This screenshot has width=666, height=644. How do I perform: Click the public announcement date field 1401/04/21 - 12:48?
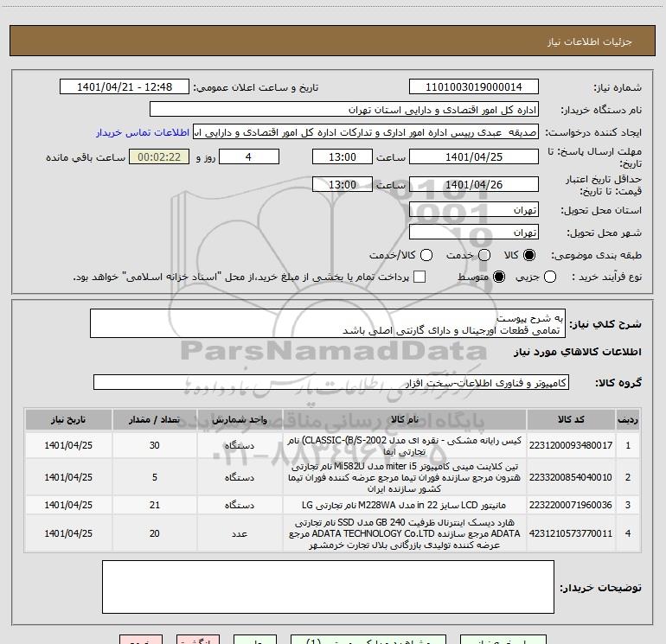point(124,86)
